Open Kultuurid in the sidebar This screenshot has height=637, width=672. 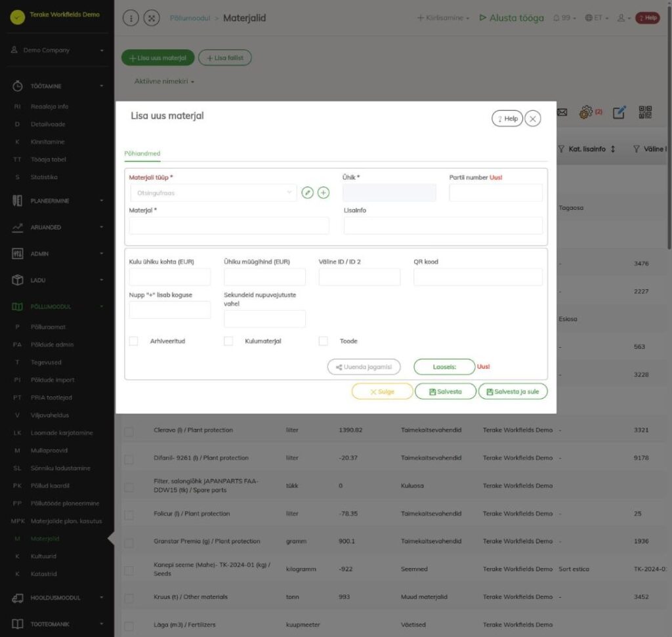(x=43, y=556)
